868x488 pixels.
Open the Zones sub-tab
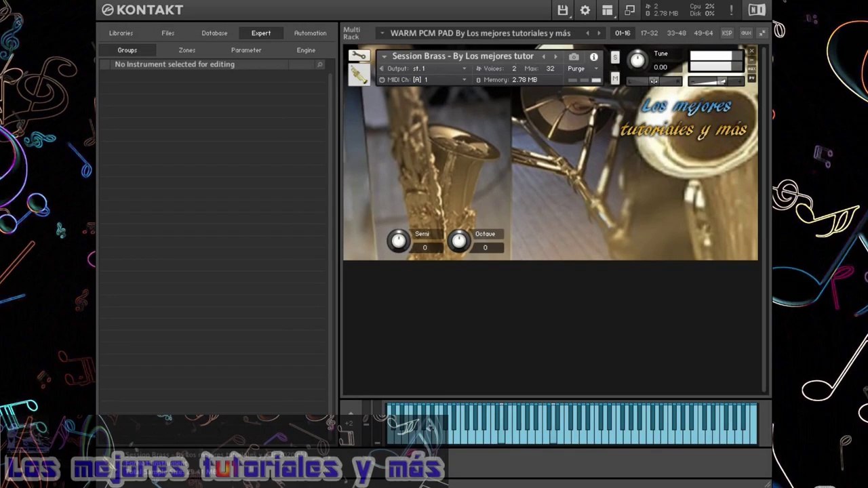(x=187, y=50)
